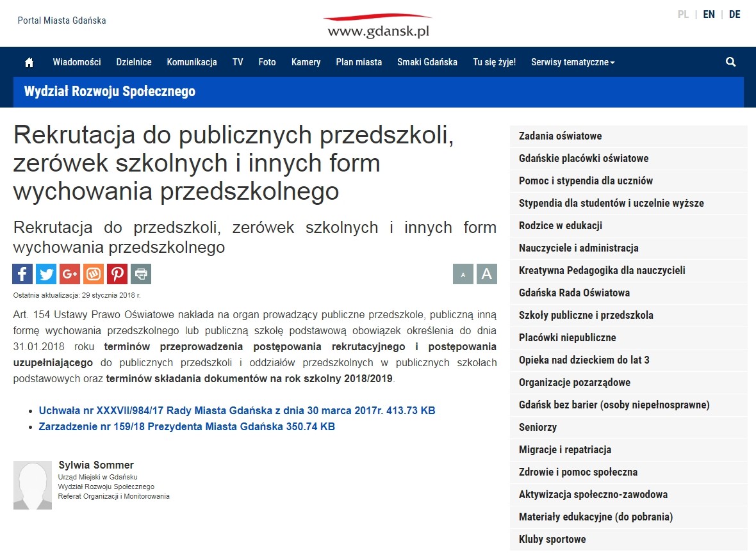Open Wiadomości menu item

77,62
